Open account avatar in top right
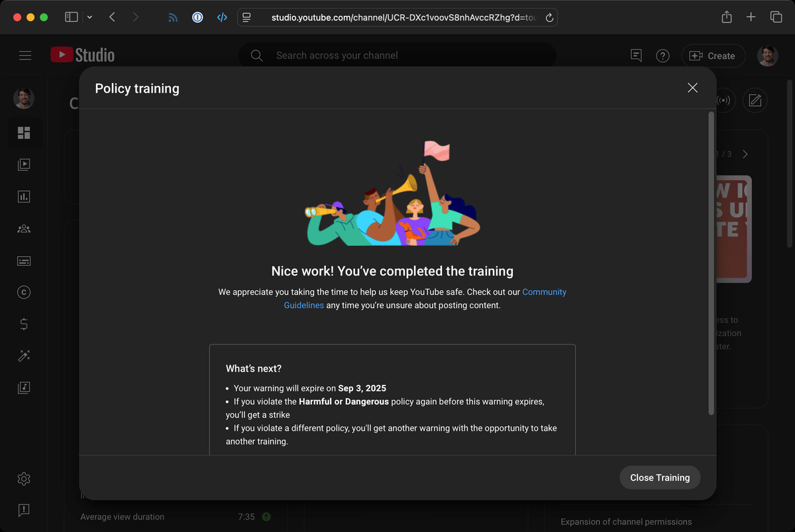 tap(768, 56)
